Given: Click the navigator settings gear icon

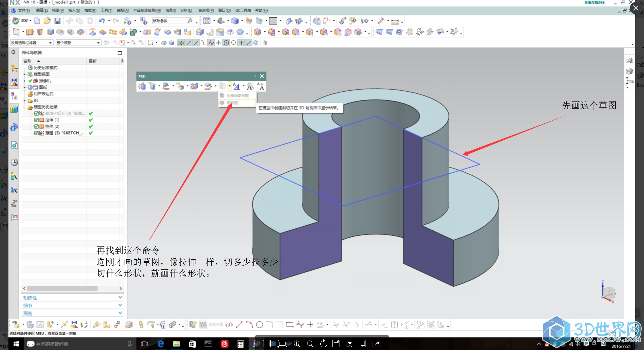Looking at the screenshot, I should coord(14,52).
